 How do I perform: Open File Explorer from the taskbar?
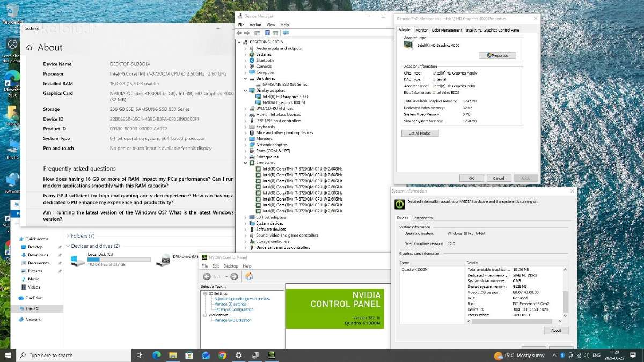tap(173, 355)
